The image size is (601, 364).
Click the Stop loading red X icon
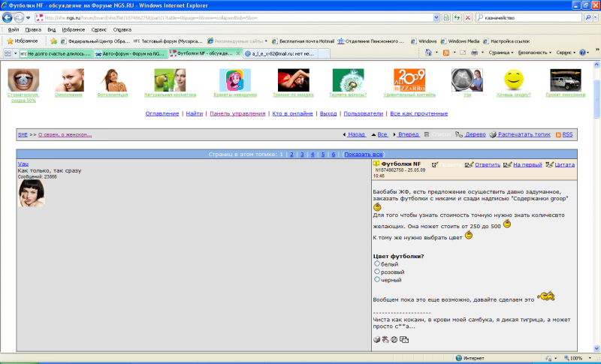[x=467, y=17]
